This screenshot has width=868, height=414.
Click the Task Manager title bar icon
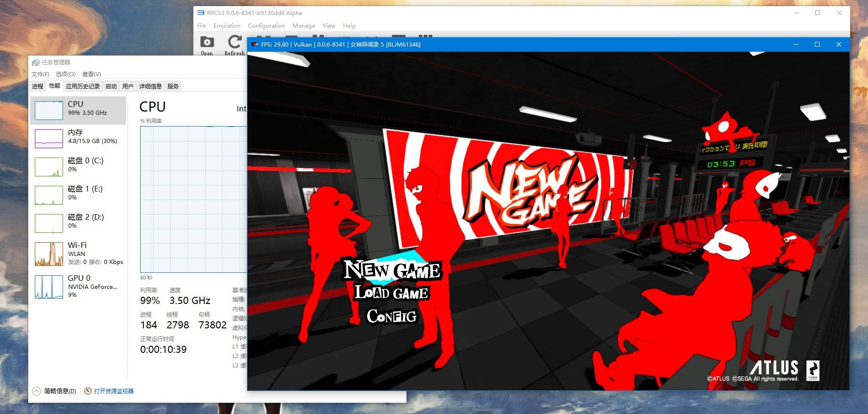[x=36, y=62]
